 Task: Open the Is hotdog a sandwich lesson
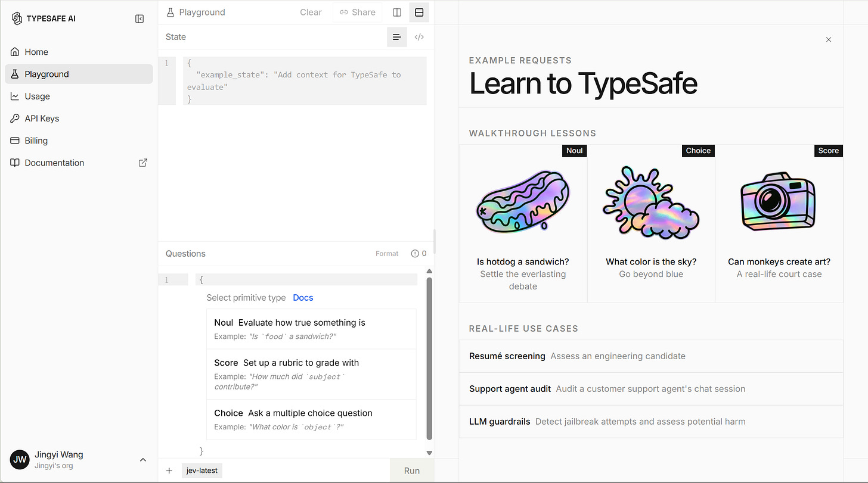point(523,223)
